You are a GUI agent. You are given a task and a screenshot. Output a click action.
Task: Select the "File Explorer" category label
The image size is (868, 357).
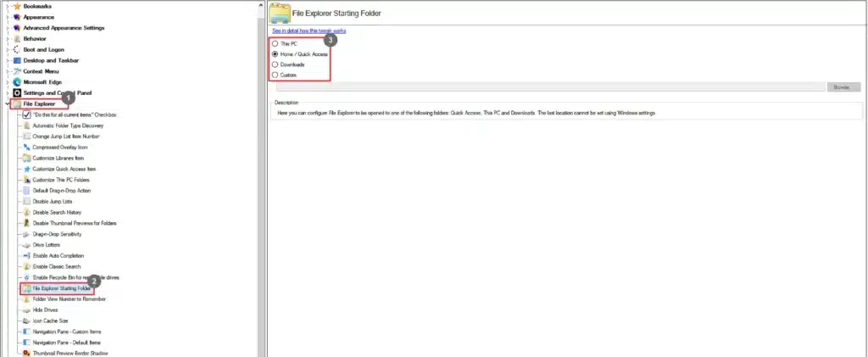click(39, 104)
